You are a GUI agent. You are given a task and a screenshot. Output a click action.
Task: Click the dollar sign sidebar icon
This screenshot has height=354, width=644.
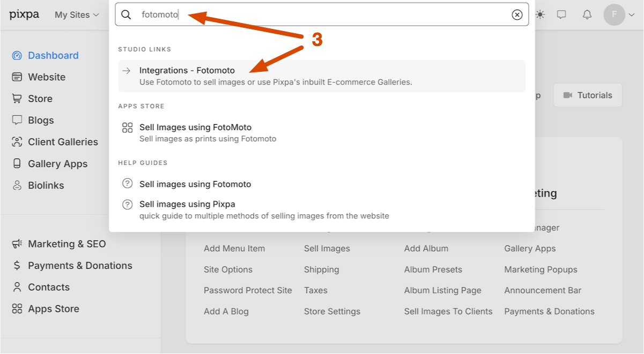pyautogui.click(x=17, y=266)
